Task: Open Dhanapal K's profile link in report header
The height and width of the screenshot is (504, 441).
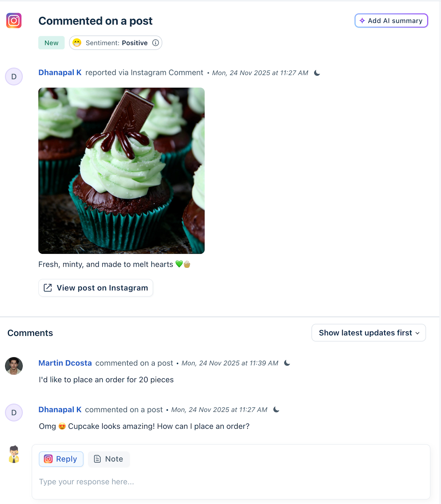Action: 60,72
